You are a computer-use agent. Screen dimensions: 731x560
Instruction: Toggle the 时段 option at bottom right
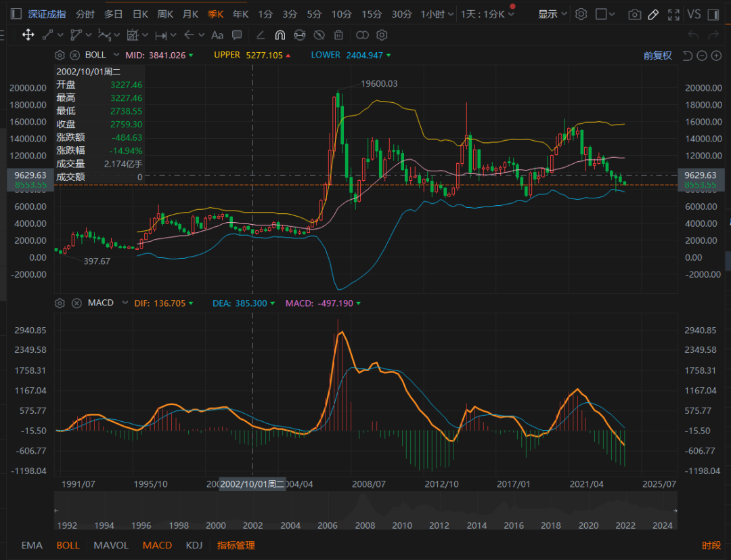click(711, 545)
